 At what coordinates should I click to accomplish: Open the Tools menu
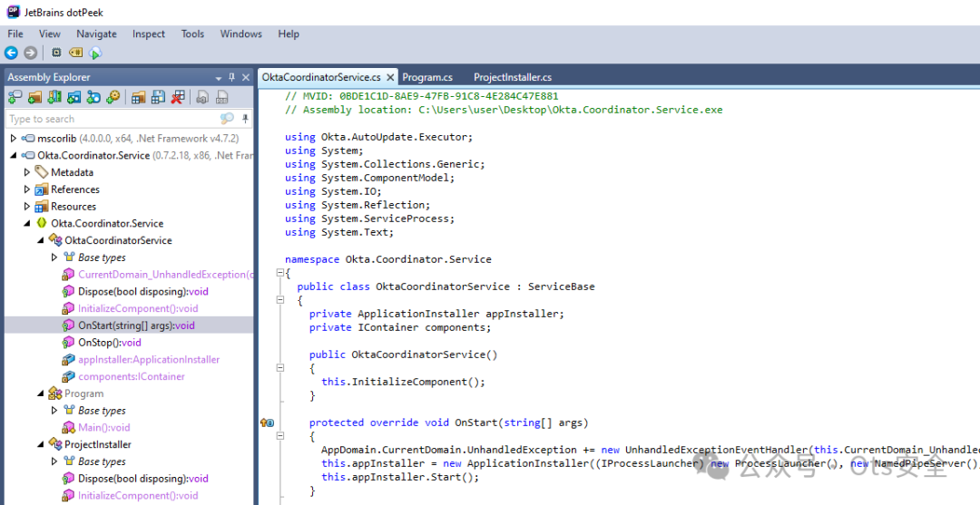[192, 34]
